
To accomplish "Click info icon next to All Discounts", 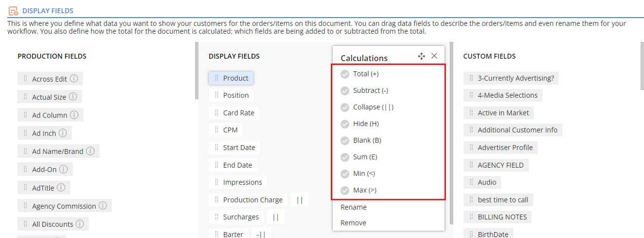I will [80, 224].
